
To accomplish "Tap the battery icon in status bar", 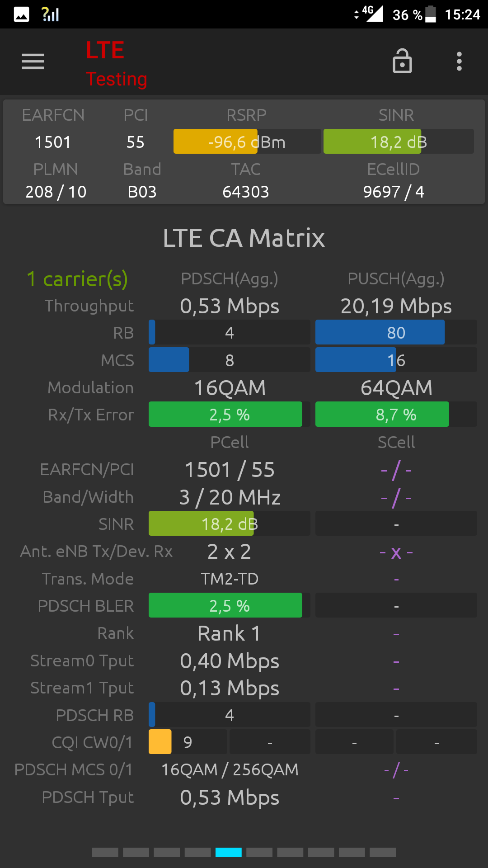I will click(x=431, y=14).
